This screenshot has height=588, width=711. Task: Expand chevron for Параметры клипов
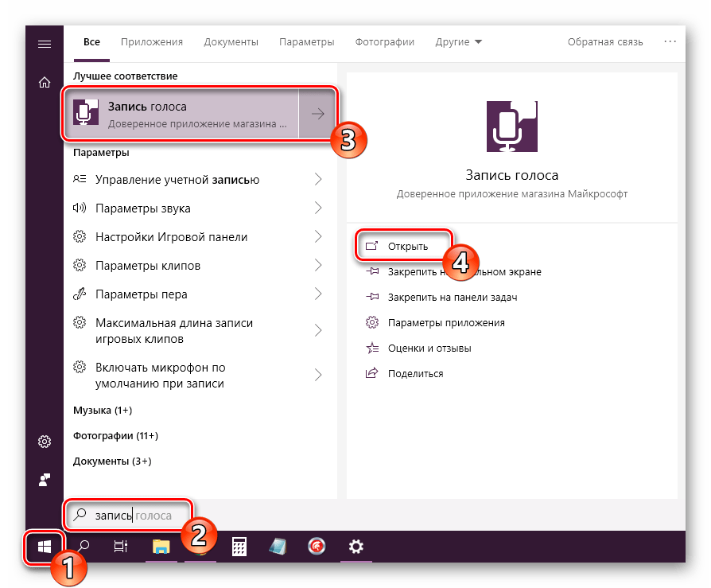(x=317, y=266)
